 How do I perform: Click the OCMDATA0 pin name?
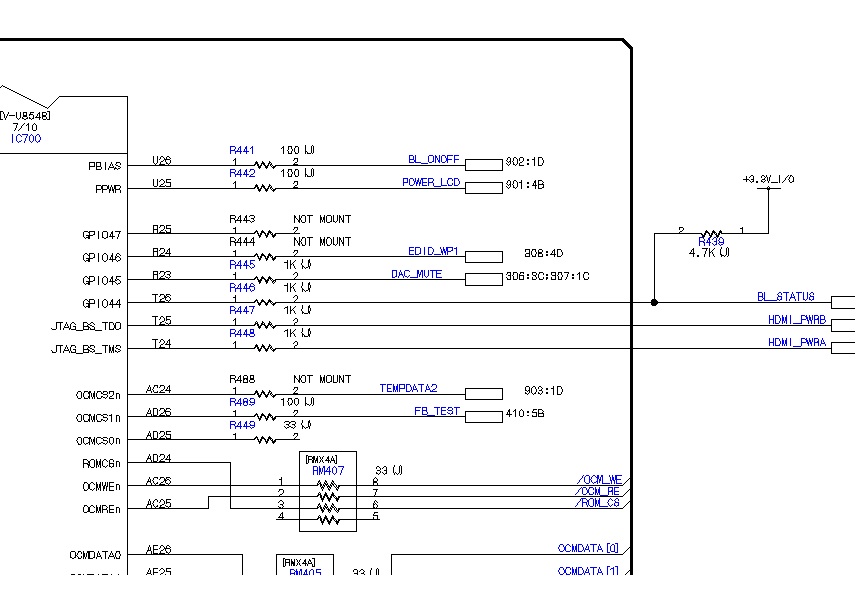tap(95, 555)
